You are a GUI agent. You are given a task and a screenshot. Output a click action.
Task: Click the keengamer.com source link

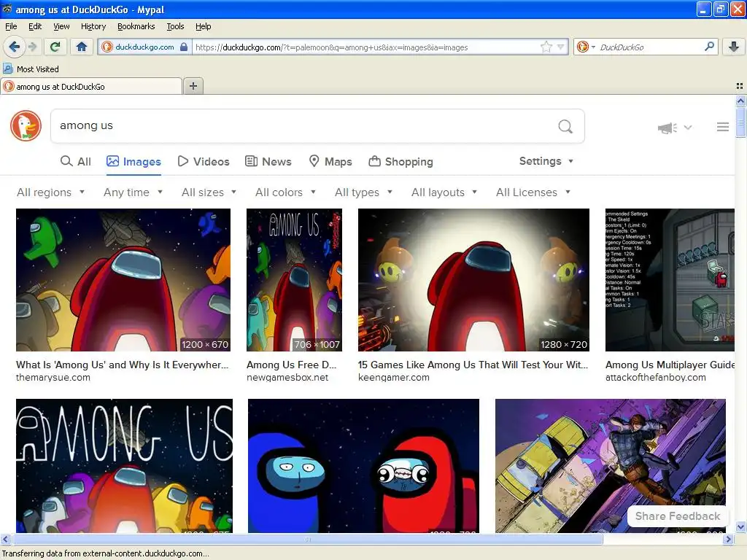[393, 378]
